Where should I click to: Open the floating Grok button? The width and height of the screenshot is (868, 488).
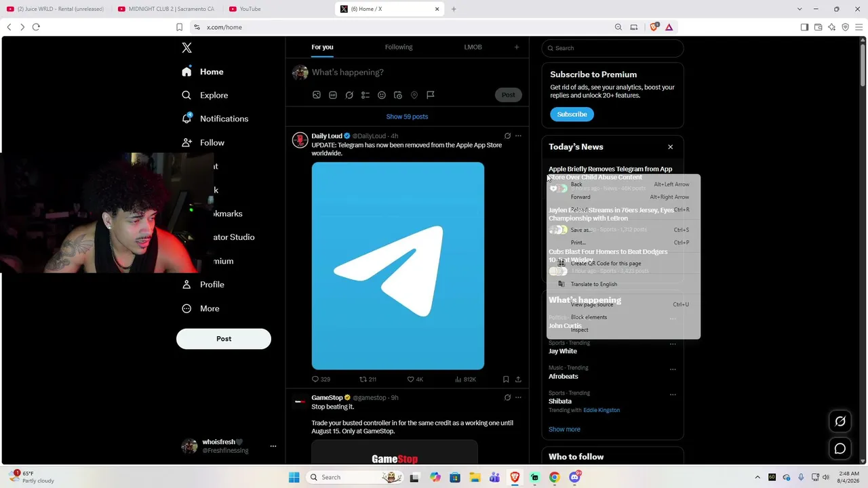pos(840,422)
